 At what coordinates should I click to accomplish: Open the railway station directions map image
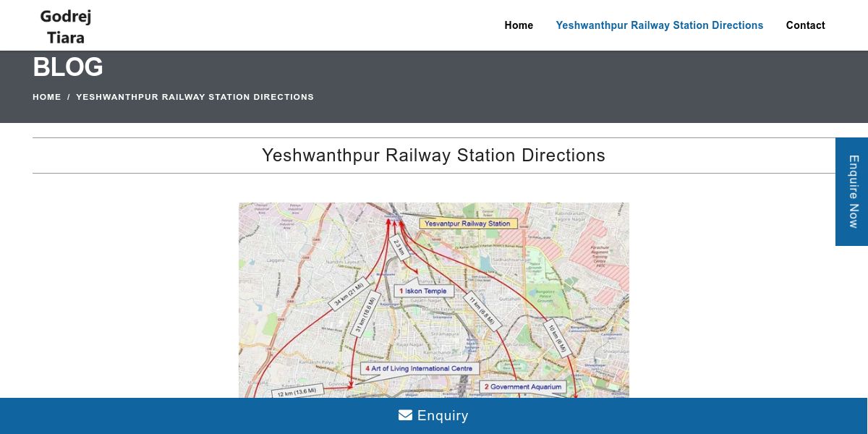click(x=434, y=300)
